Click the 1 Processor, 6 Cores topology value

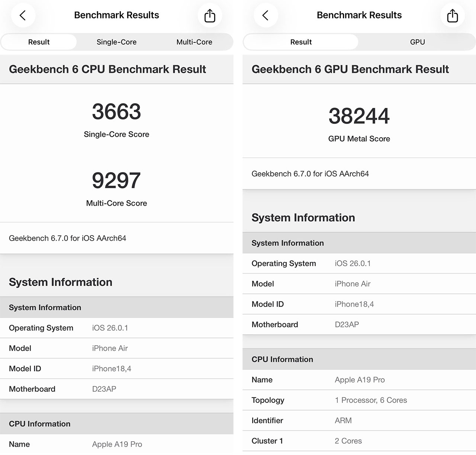(371, 400)
